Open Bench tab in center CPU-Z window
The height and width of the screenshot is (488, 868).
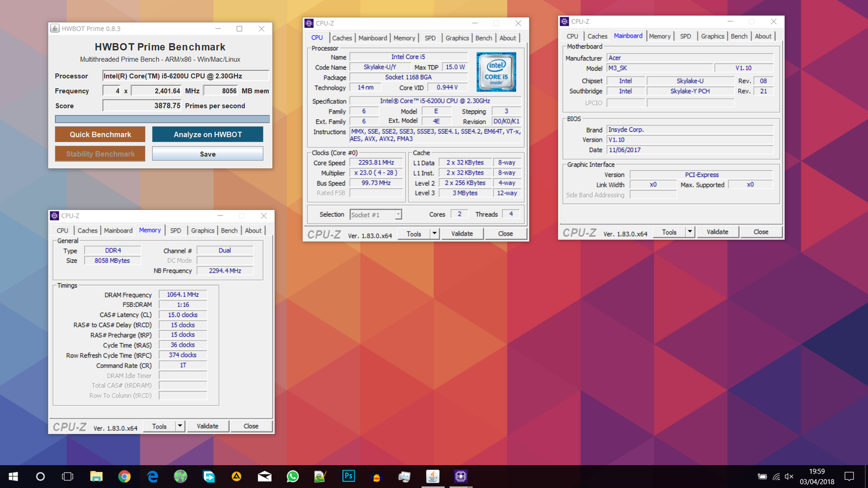(484, 38)
